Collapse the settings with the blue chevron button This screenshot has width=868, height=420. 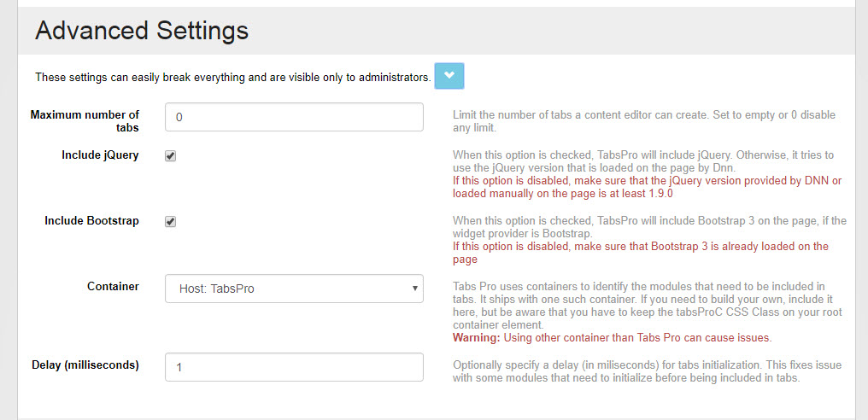pos(449,76)
